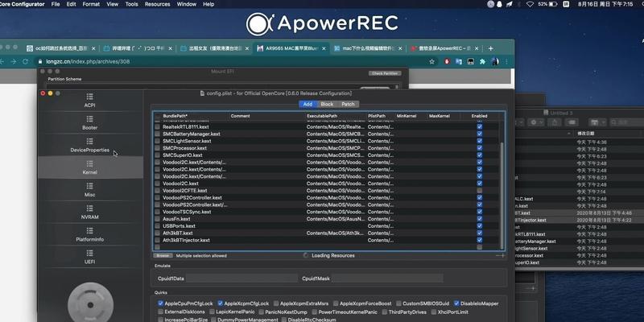Viewport: 644px width, 322px height.
Task: Click the Browse button under kext table
Action: (x=163, y=255)
